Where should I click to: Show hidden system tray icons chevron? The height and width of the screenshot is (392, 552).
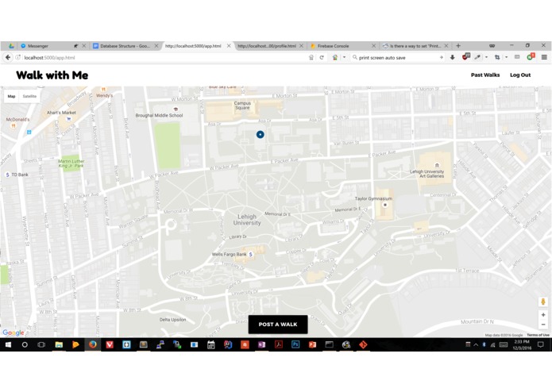[476, 344]
